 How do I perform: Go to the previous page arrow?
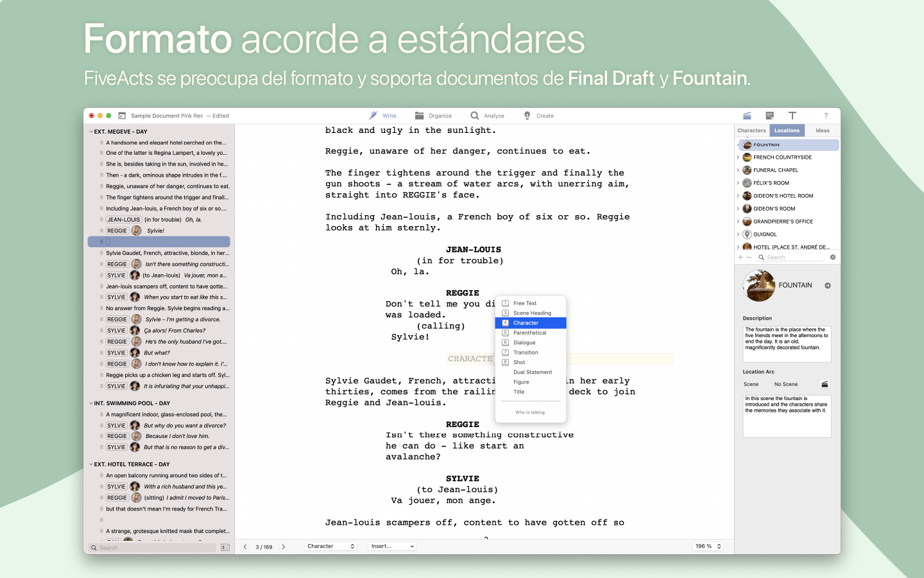pyautogui.click(x=245, y=547)
